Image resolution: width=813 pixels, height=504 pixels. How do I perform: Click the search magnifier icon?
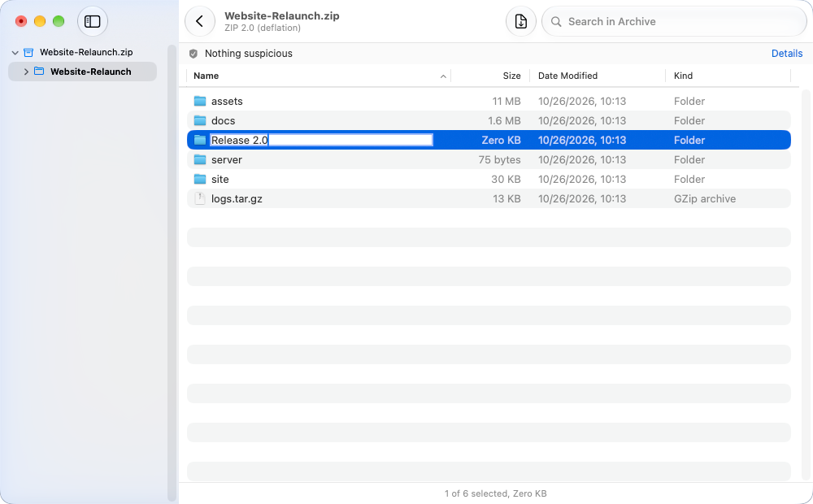(556, 22)
